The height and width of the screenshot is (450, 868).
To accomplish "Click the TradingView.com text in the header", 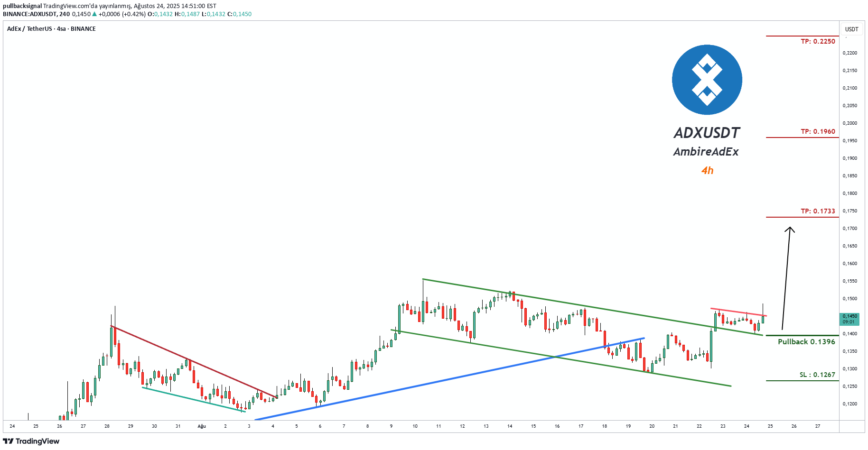I will (x=66, y=6).
